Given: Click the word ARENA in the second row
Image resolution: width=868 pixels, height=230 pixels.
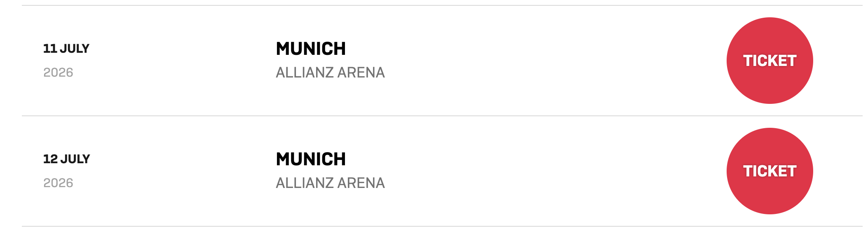Looking at the screenshot, I should tap(361, 183).
